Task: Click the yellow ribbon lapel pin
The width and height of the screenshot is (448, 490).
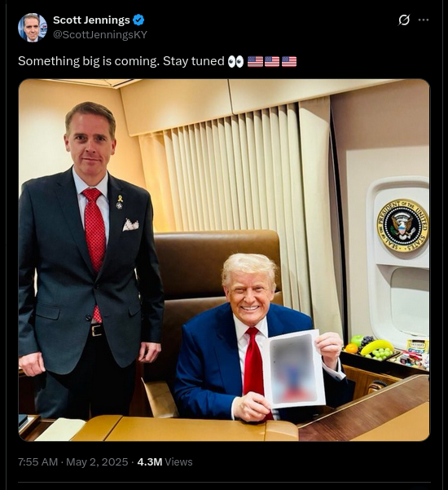Action: tap(120, 199)
